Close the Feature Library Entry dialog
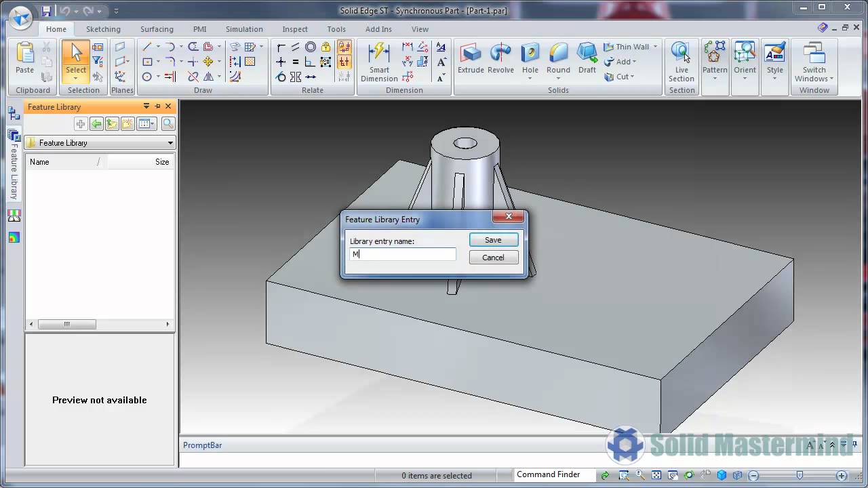This screenshot has width=868, height=488. pos(508,218)
